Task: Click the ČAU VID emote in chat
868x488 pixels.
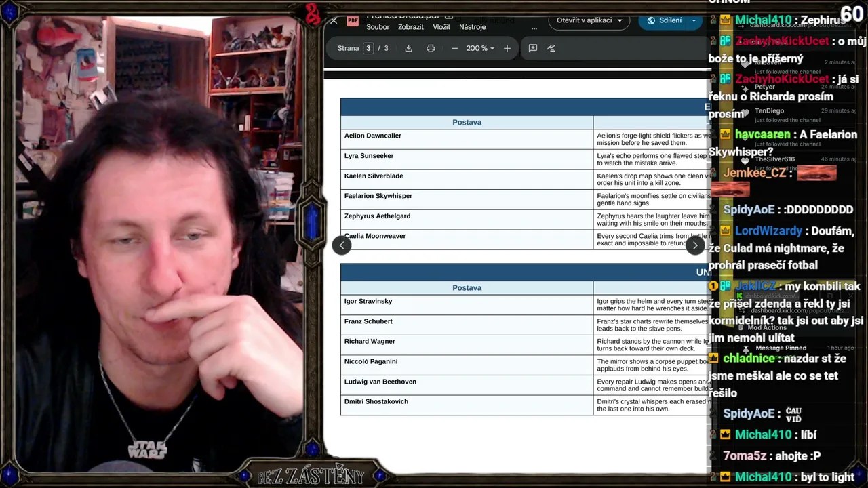Action: click(793, 415)
